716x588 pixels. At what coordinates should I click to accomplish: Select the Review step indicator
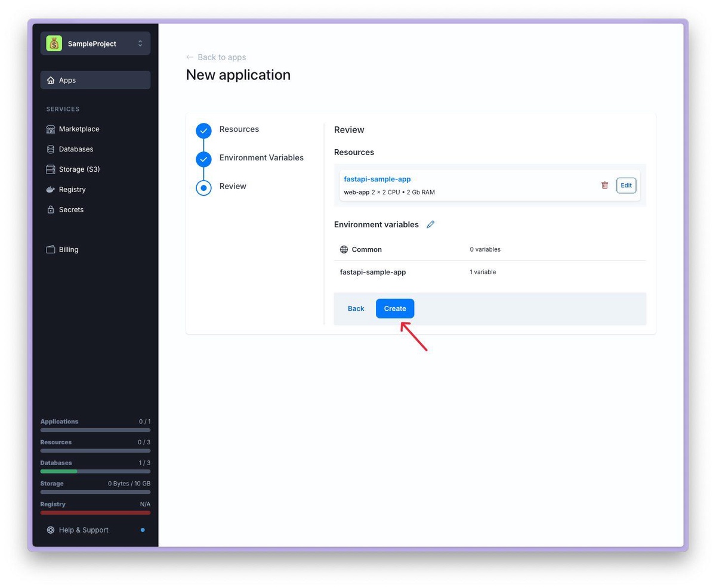pos(203,188)
